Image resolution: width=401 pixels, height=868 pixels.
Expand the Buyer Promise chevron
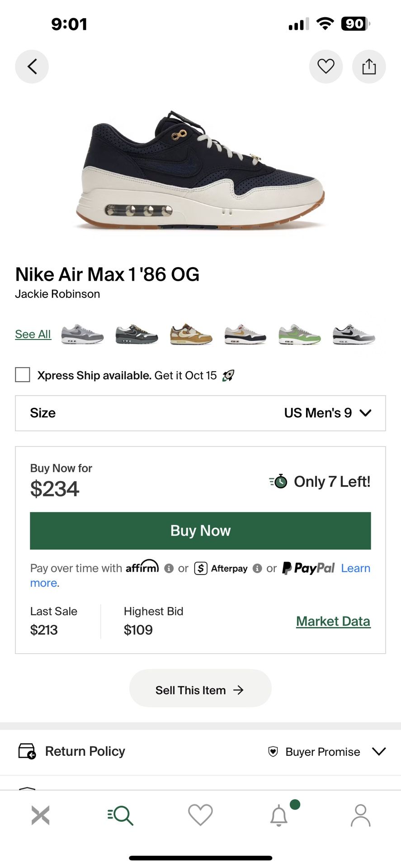379,751
